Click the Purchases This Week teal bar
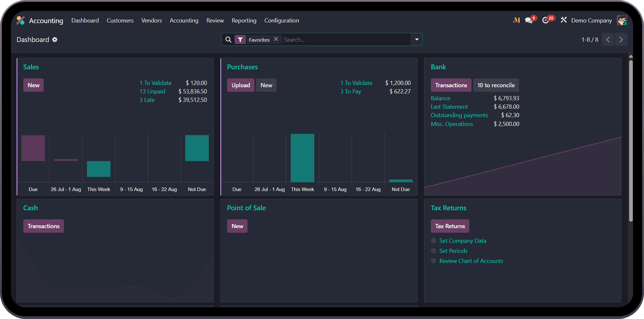Image resolution: width=644 pixels, height=319 pixels. [x=302, y=158]
